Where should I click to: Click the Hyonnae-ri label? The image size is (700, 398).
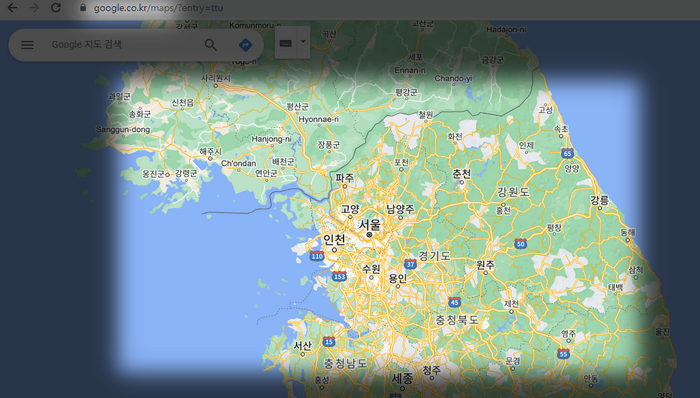coord(319,119)
